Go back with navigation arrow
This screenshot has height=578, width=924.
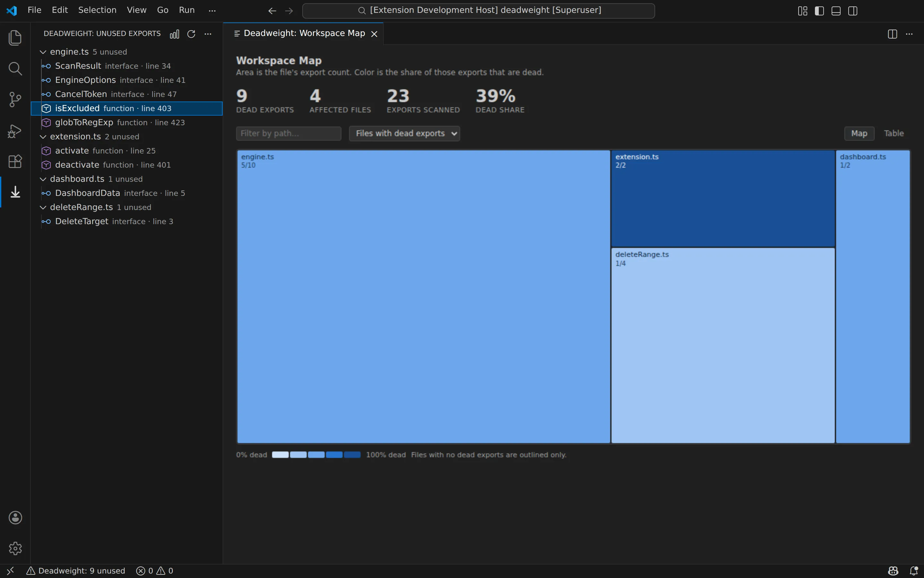(272, 11)
